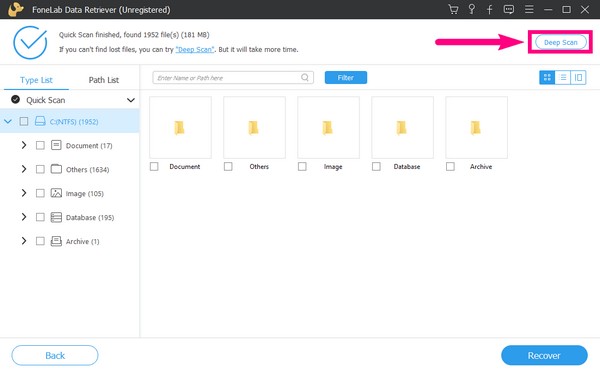Click the Quick Scan label
This screenshot has height=377, width=600.
(x=46, y=100)
